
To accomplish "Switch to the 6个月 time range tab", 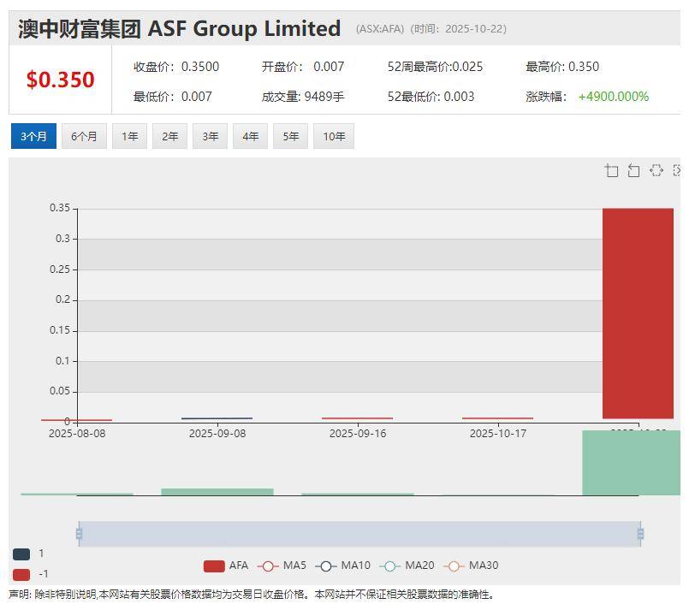I will point(84,136).
